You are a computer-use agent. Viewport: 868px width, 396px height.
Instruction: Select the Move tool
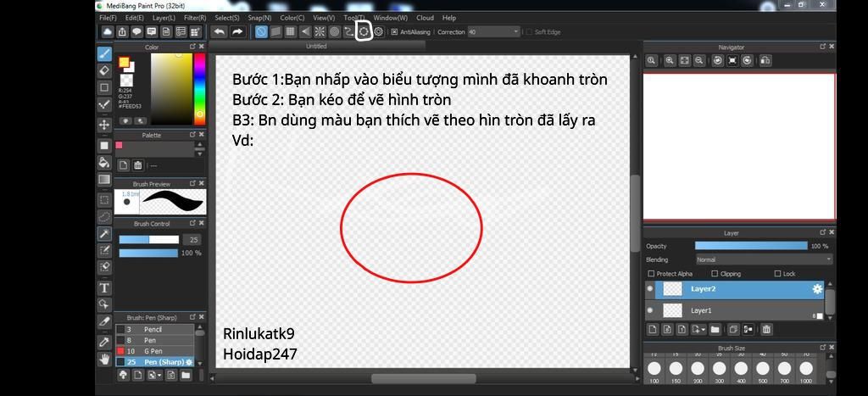(104, 125)
